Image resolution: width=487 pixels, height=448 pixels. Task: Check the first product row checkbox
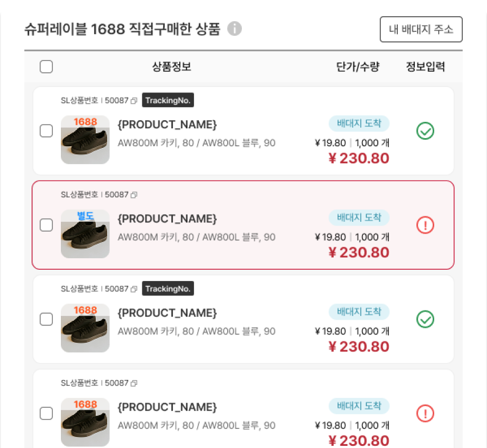pos(47,131)
